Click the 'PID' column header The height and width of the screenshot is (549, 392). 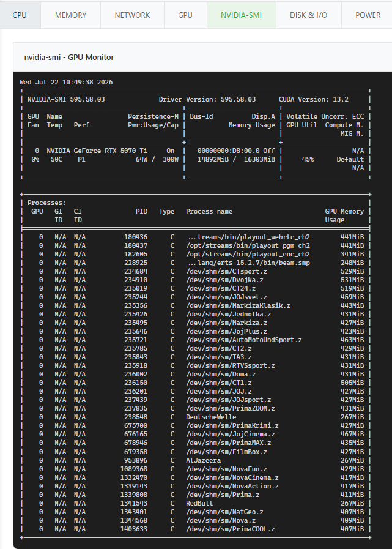tap(141, 212)
